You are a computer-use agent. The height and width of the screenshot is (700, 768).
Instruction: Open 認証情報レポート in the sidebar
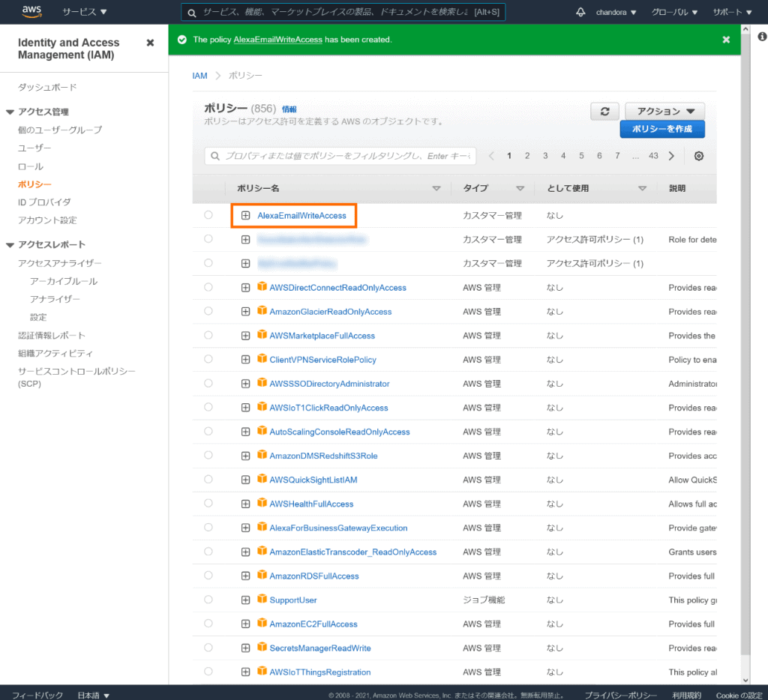tap(52, 335)
